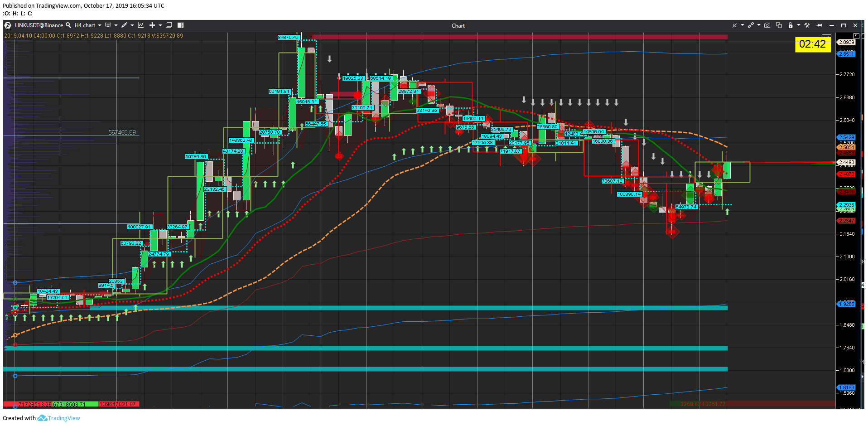The image size is (868, 426).
Task: Click the pin chart window icon
Action: (x=819, y=25)
